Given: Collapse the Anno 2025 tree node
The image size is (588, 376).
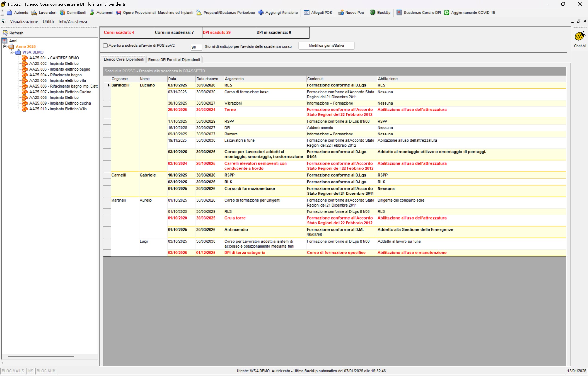Looking at the screenshot, I should click(x=5, y=46).
